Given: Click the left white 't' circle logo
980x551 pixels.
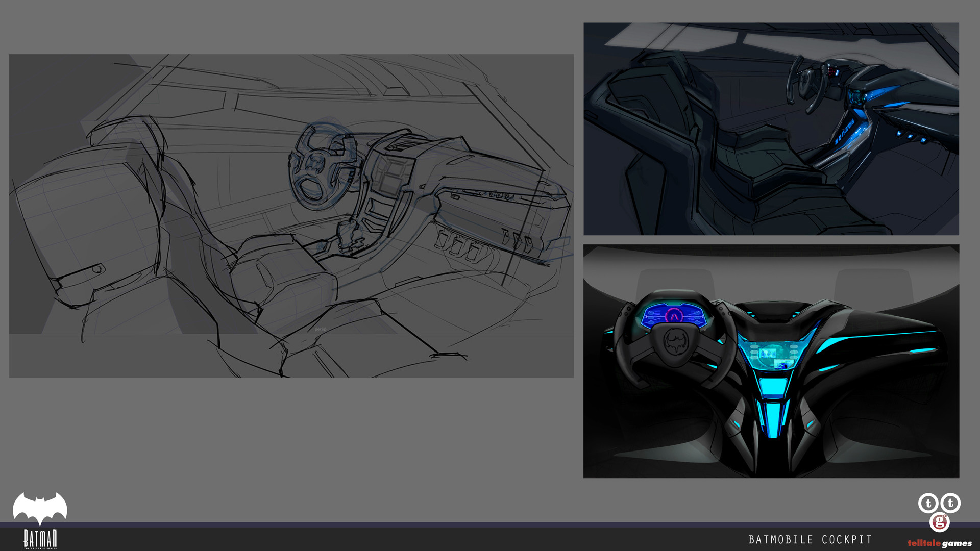Looking at the screenshot, I should click(928, 504).
